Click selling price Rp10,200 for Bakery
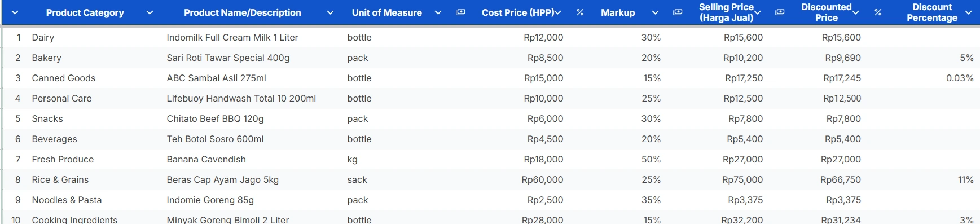The image size is (980, 224). pyautogui.click(x=743, y=58)
